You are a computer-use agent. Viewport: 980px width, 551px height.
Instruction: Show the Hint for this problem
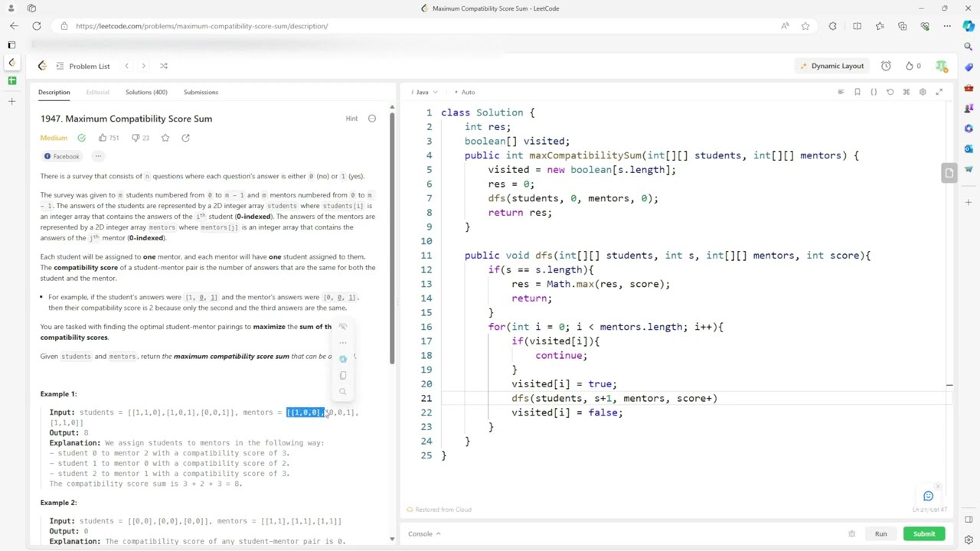pos(351,119)
